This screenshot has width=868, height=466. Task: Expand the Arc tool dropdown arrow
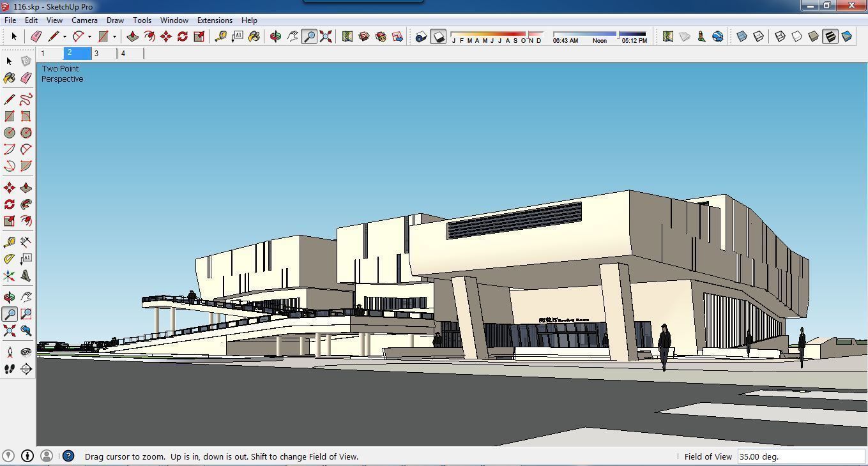(89, 36)
